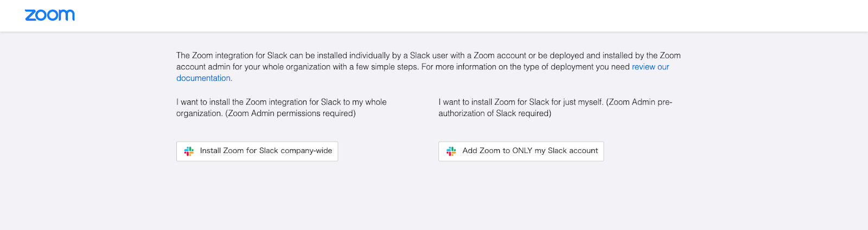The width and height of the screenshot is (868, 230).
Task: Click the 'for just myself' install description text
Action: pyautogui.click(x=556, y=107)
